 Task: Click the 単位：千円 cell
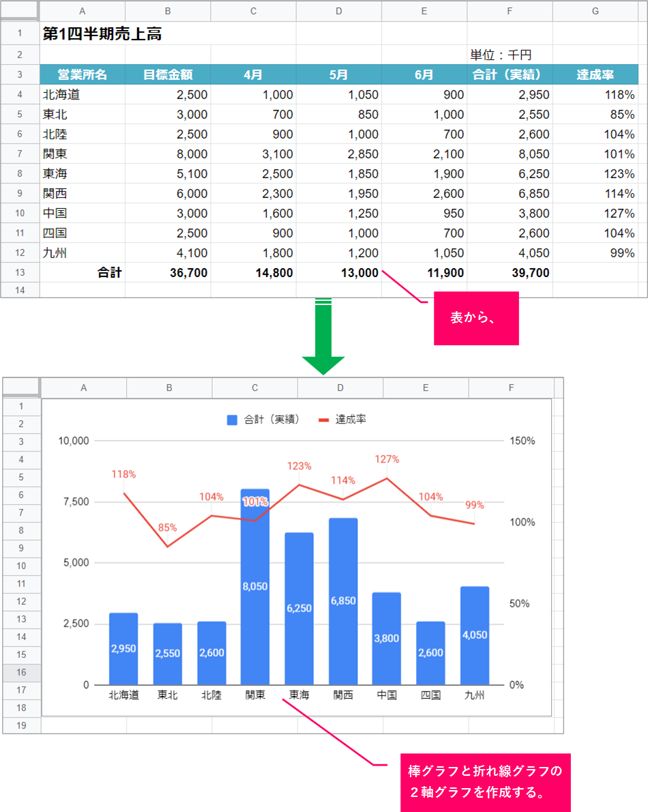pos(501,55)
